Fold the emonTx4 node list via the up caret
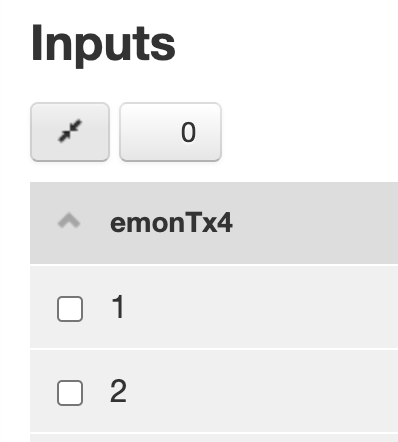398x442 pixels. (69, 222)
